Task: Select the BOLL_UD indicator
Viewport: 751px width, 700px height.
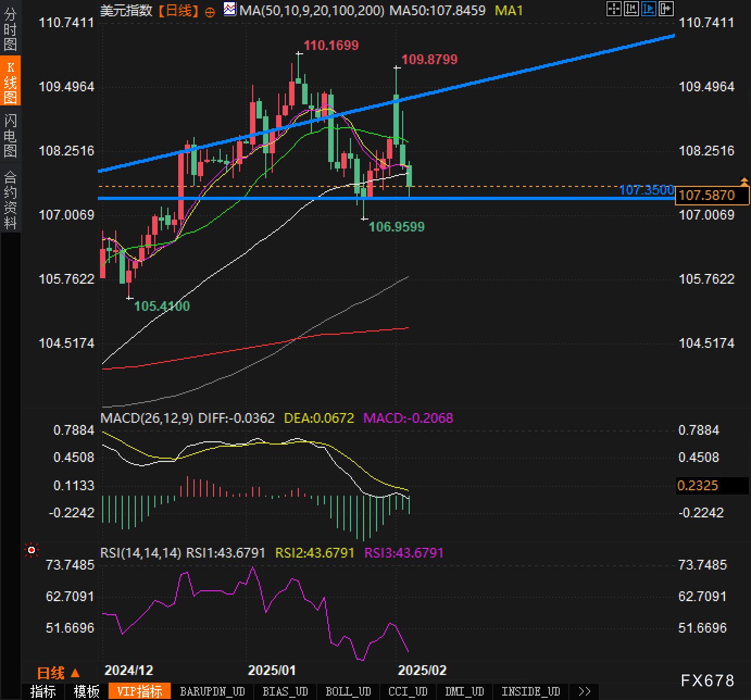Action: tap(348, 691)
